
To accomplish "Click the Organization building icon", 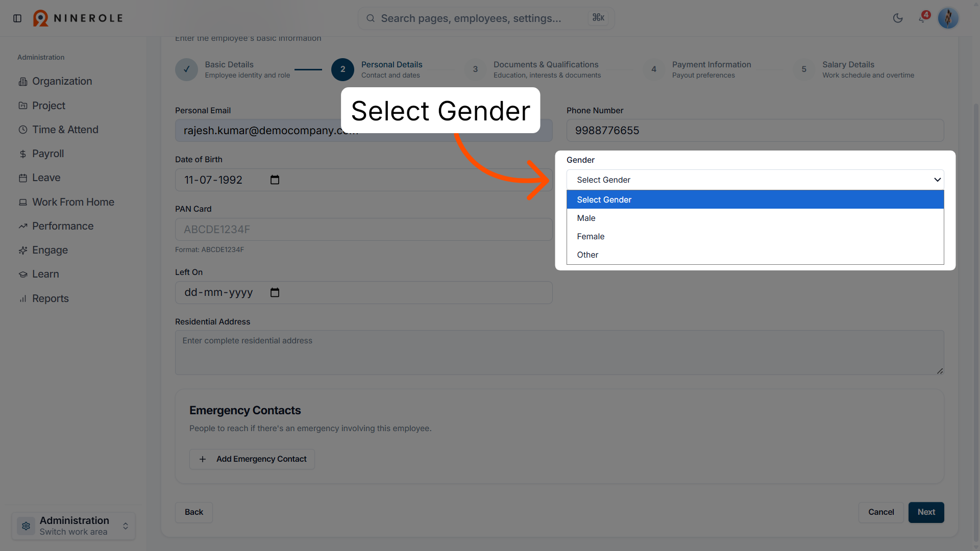I will click(23, 82).
